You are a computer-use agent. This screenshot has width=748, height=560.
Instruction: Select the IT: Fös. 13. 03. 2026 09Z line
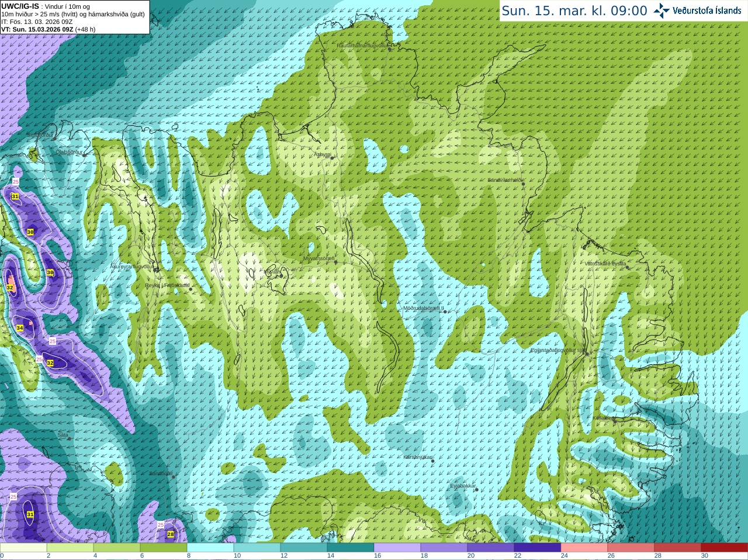pyautogui.click(x=37, y=22)
